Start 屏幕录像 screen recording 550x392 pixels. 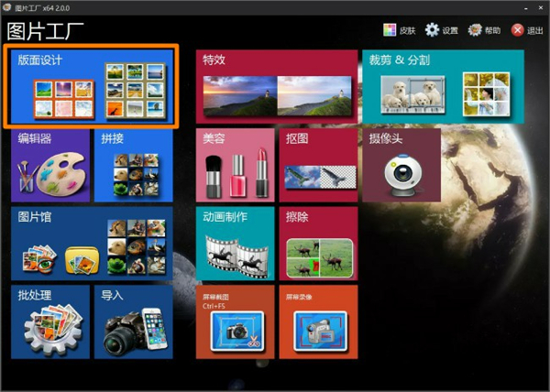tap(317, 322)
